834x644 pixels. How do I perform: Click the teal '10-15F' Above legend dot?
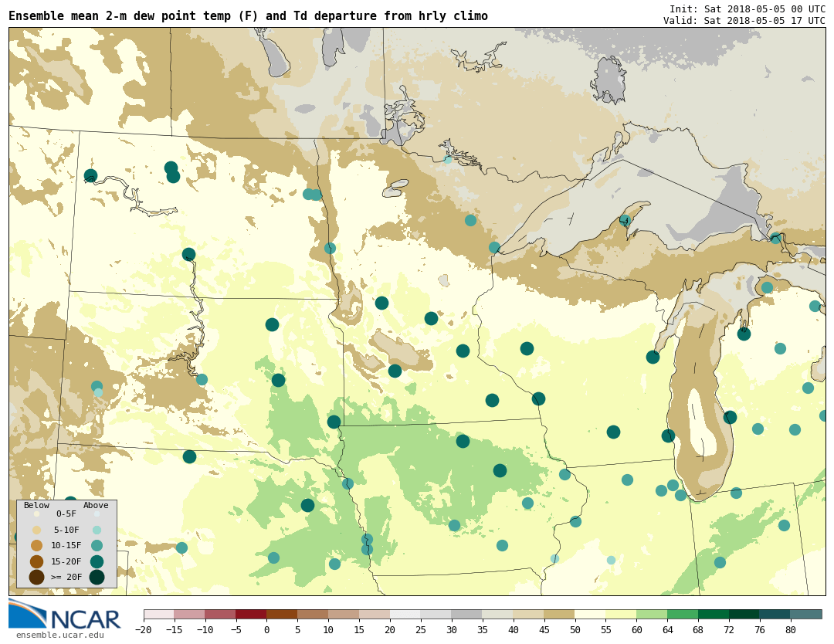[x=97, y=545]
